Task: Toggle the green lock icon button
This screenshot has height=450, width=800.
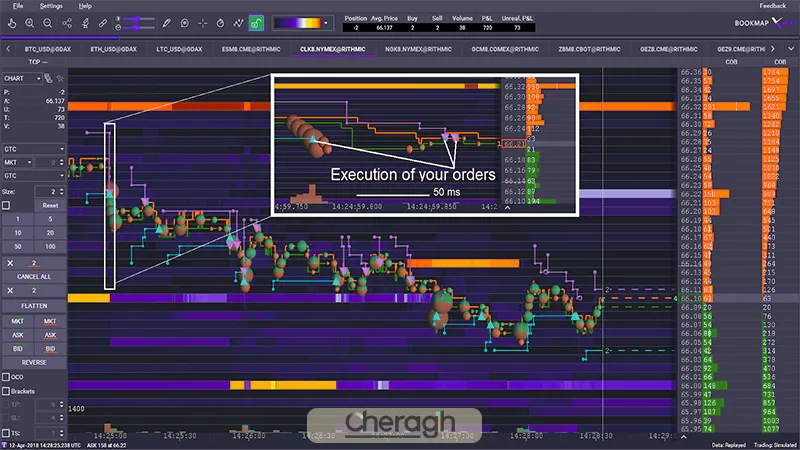Action: click(255, 21)
